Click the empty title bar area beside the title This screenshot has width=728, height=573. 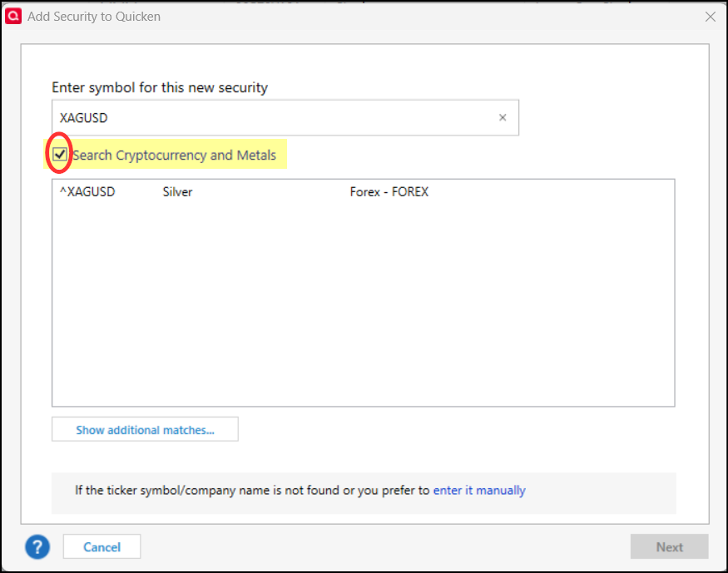[416, 16]
